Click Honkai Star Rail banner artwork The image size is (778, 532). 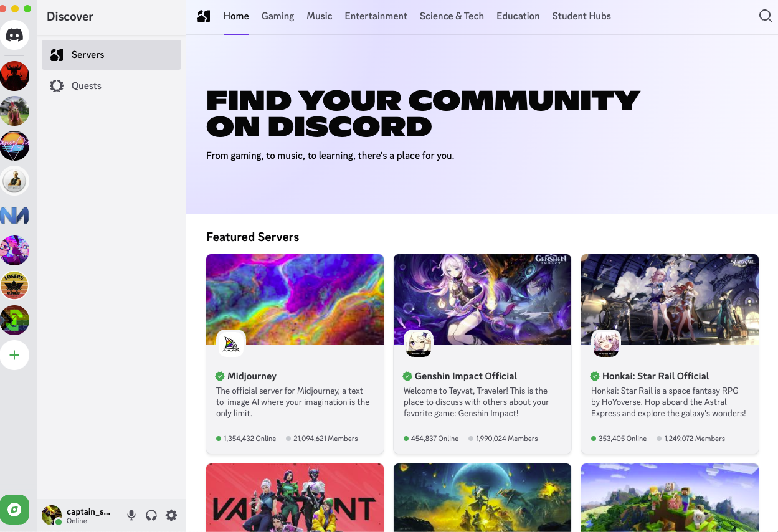[x=670, y=300]
